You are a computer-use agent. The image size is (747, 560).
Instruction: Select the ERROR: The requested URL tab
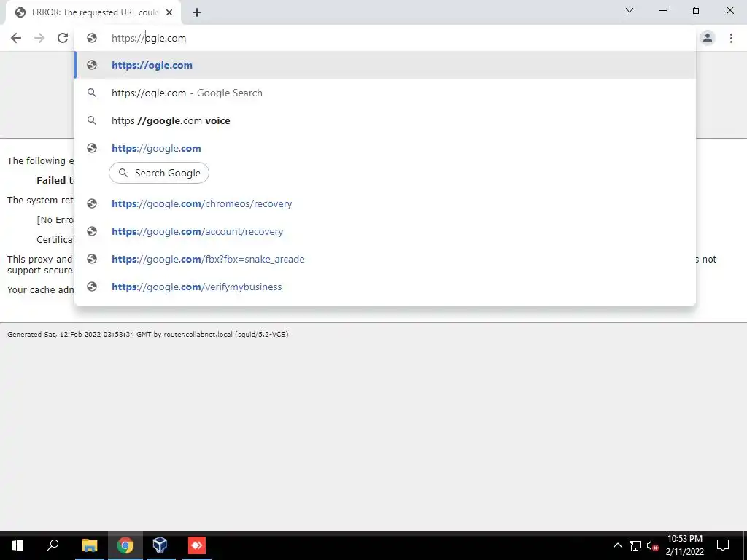pyautogui.click(x=93, y=13)
